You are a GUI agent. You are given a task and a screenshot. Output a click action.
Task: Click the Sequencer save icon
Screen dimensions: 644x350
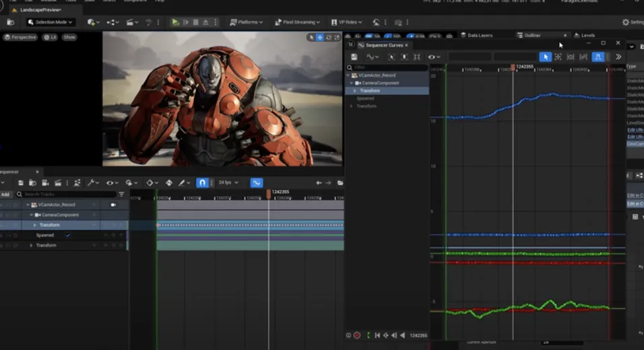point(20,183)
